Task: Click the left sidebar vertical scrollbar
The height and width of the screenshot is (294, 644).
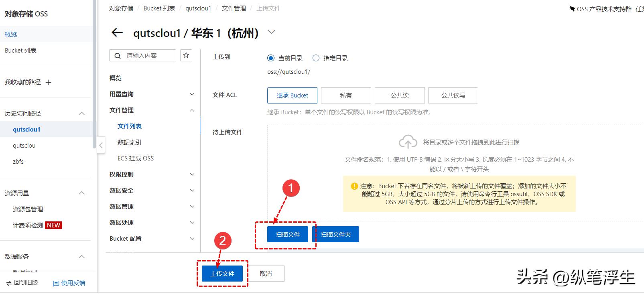Action: coord(94,74)
